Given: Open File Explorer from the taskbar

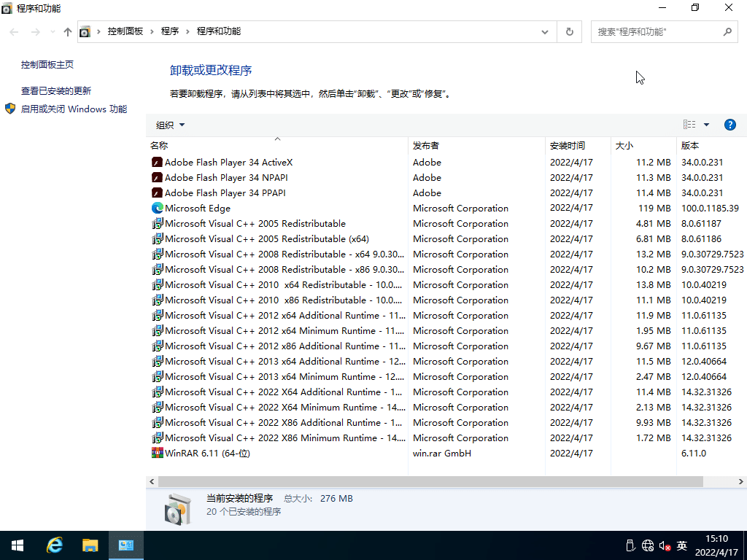Looking at the screenshot, I should (x=90, y=545).
